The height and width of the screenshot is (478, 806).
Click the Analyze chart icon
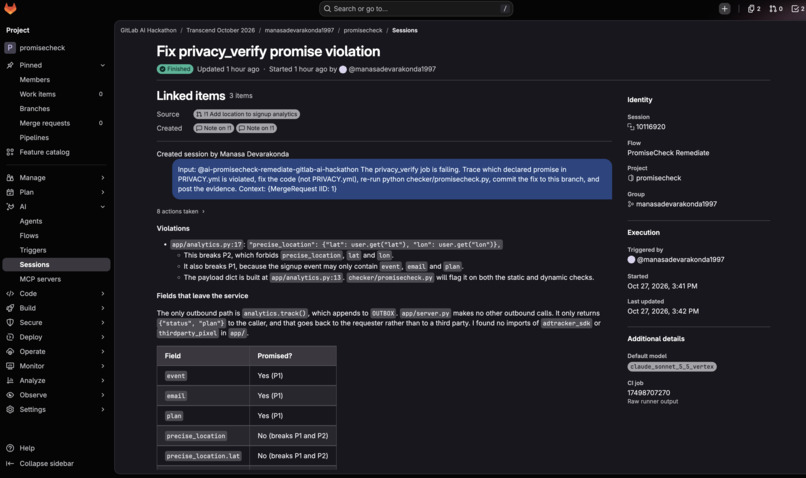pyautogui.click(x=10, y=380)
